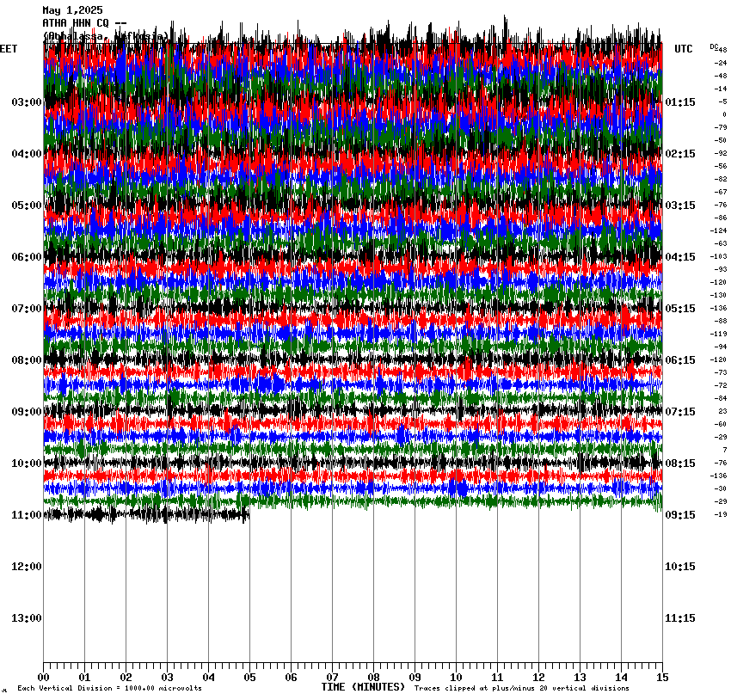
Task: Select the DC offset value '-63'
Action: pos(721,243)
